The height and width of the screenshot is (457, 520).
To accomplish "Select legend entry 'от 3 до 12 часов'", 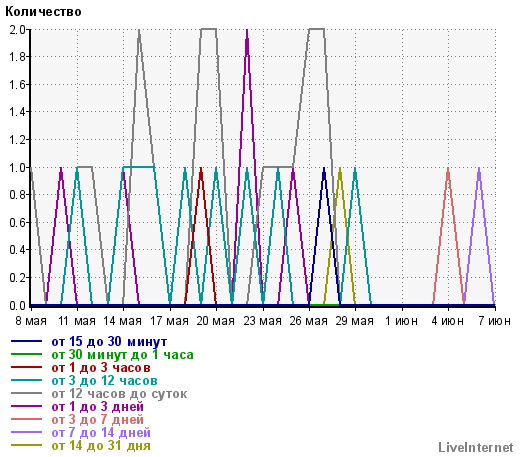I will [104, 381].
